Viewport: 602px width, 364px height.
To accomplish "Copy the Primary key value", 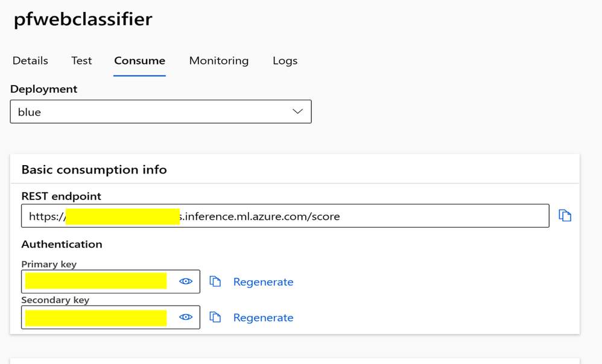I will [x=215, y=281].
